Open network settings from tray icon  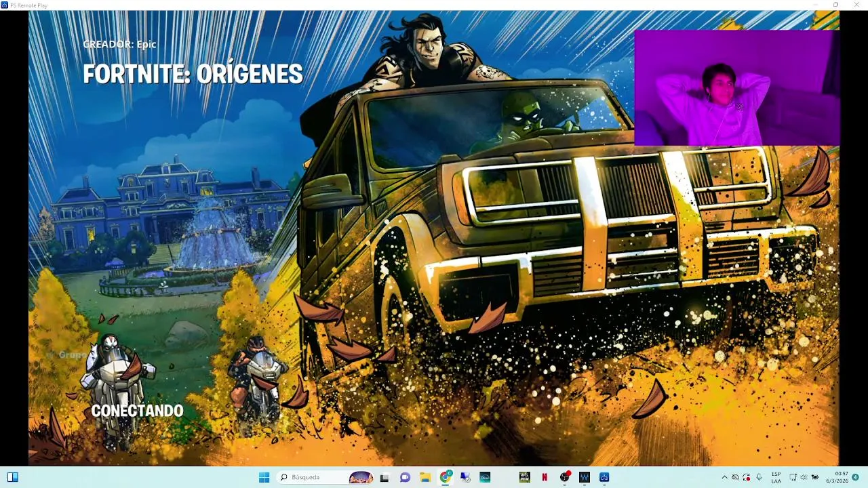[793, 477]
